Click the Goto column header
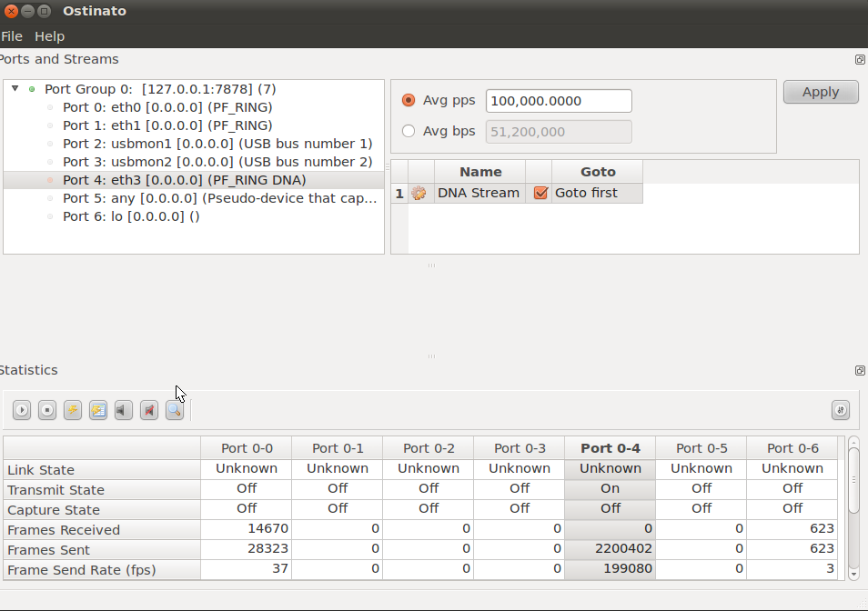Image resolution: width=868 pixels, height=611 pixels. point(597,172)
